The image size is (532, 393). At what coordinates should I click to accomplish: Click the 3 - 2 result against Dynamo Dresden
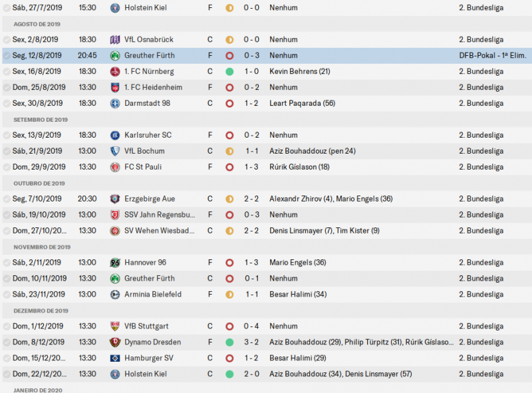pos(253,342)
